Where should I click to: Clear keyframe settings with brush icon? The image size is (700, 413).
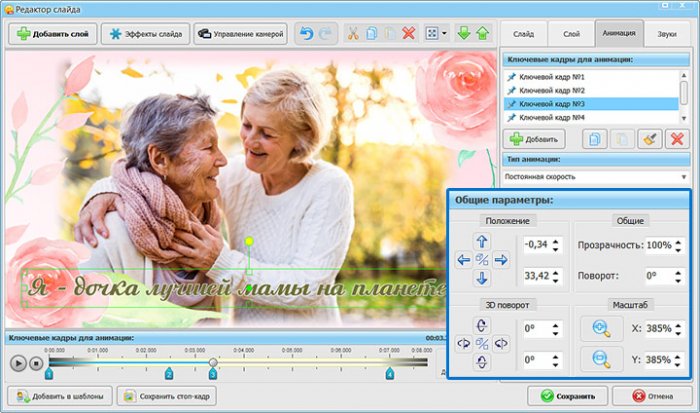pyautogui.click(x=650, y=139)
